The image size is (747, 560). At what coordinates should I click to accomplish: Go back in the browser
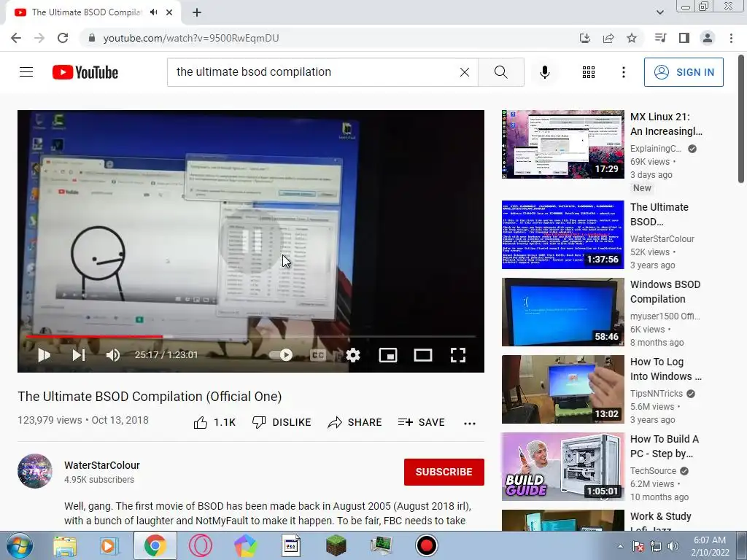(16, 38)
